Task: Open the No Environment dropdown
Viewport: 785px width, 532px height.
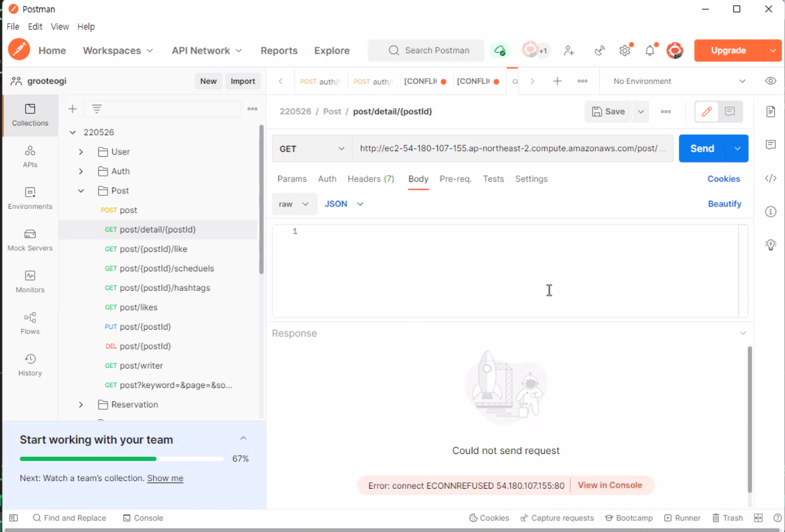Action: click(679, 81)
